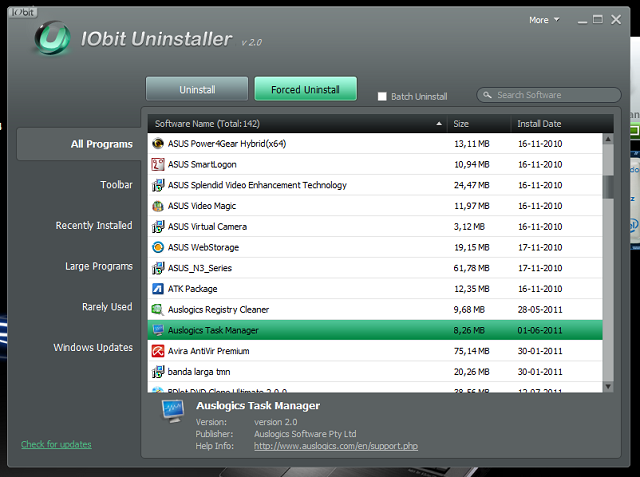640x477 pixels.
Task: Click the 24,47 MB size value
Action: tap(471, 185)
